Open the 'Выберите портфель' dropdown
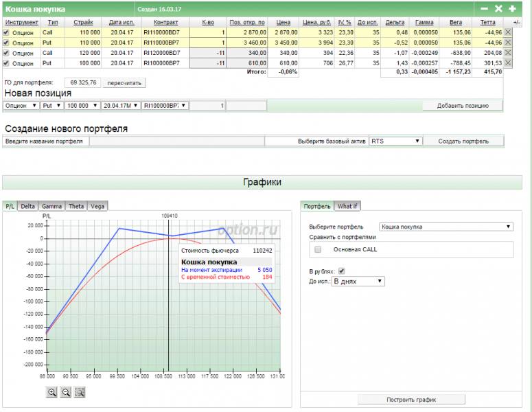This screenshot has height=412, width=532. point(446,227)
